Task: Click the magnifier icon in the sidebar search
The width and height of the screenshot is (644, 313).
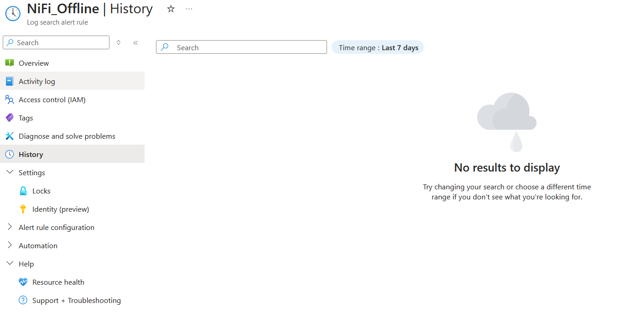Action: tap(10, 42)
